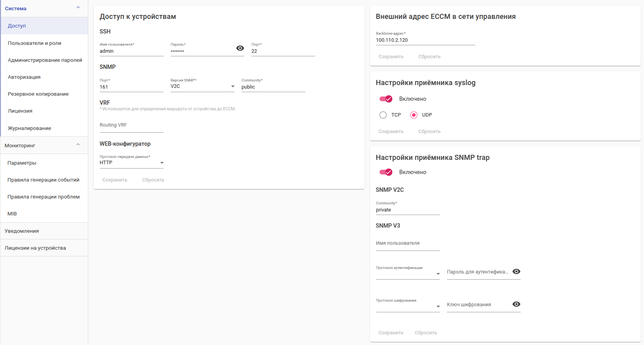The height and width of the screenshot is (345, 644).
Task: Open the Протокол шифрования dropdown
Action: [x=408, y=306]
